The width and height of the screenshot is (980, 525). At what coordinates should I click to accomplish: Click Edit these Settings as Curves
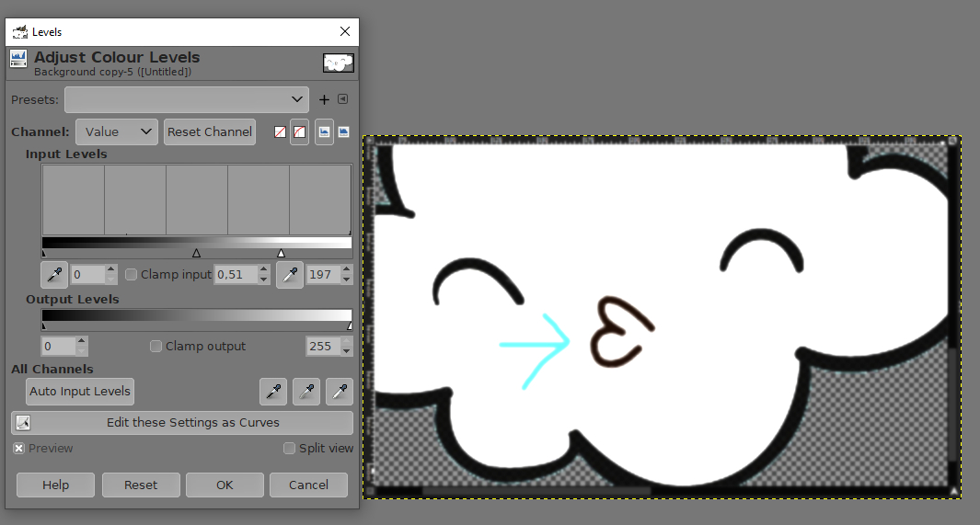[182, 423]
